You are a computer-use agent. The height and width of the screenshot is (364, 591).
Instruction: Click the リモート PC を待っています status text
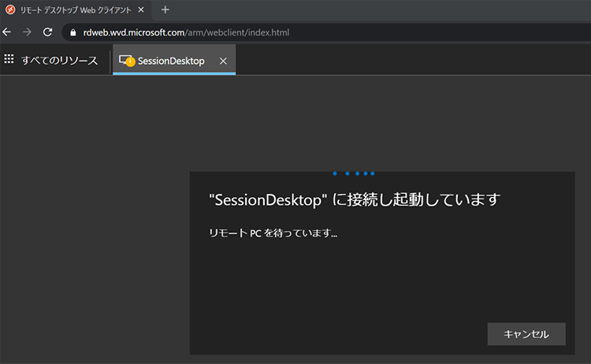click(273, 233)
